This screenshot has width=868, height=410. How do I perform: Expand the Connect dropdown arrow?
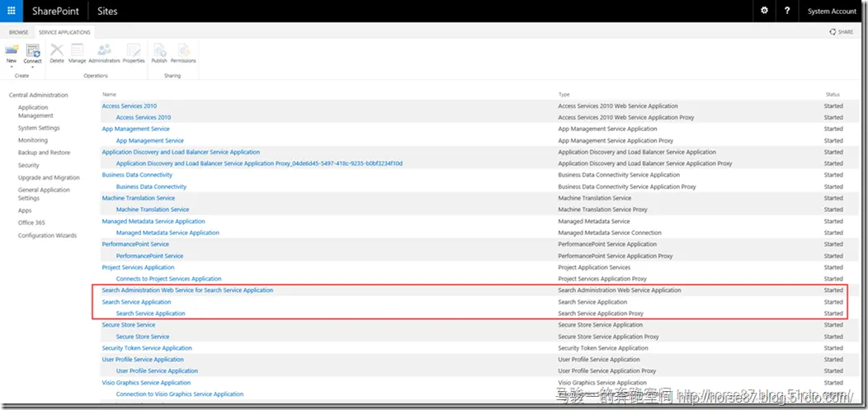pos(33,67)
